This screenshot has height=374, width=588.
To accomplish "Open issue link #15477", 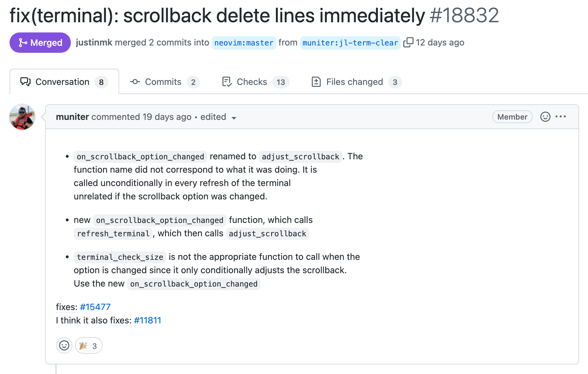I will (x=94, y=307).
